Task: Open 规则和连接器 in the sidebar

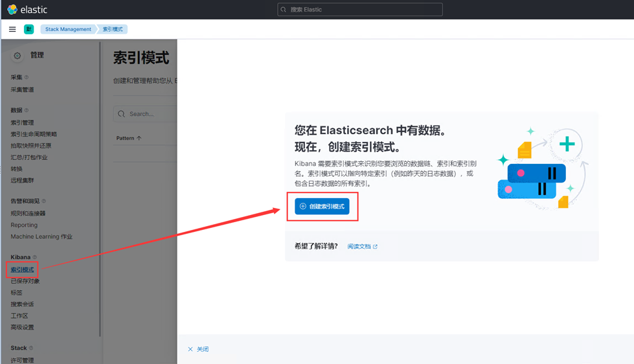Action: point(28,213)
